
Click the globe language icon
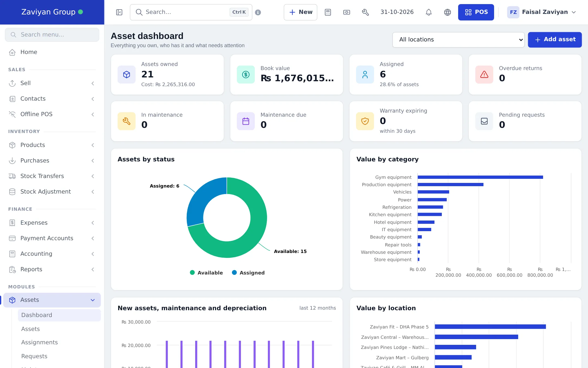(448, 12)
